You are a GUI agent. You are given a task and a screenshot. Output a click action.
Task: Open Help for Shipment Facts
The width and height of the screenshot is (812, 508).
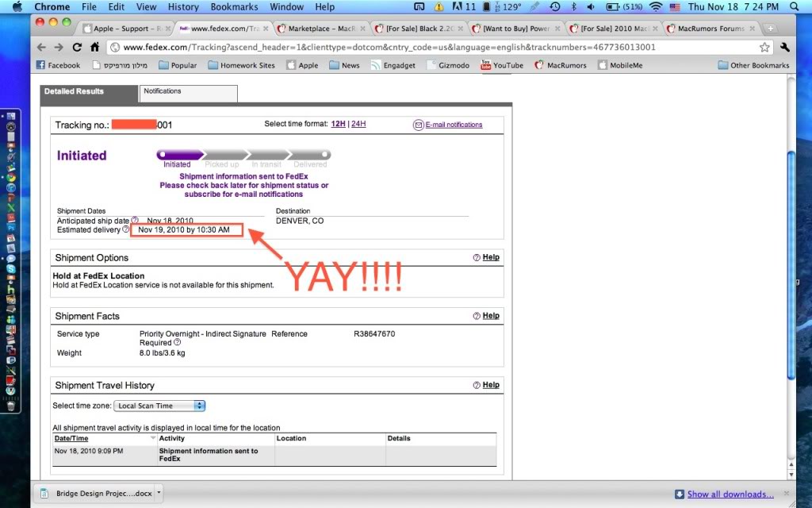click(491, 316)
